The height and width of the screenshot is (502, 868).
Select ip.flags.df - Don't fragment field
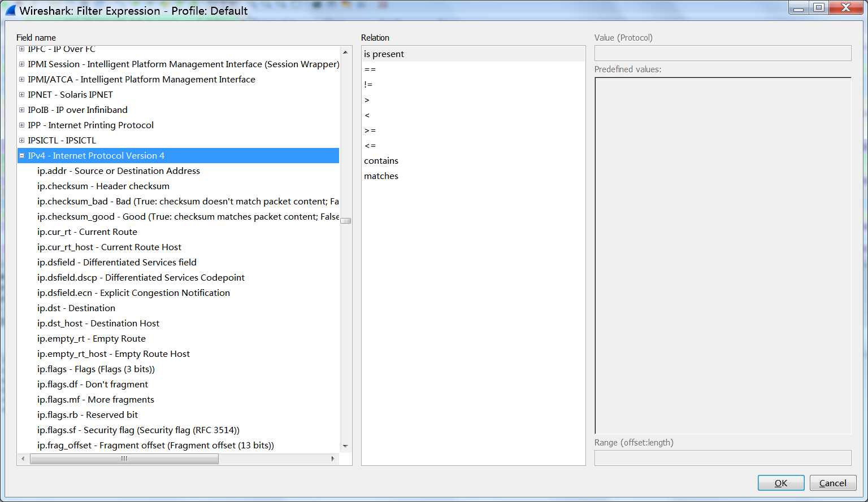pos(93,385)
